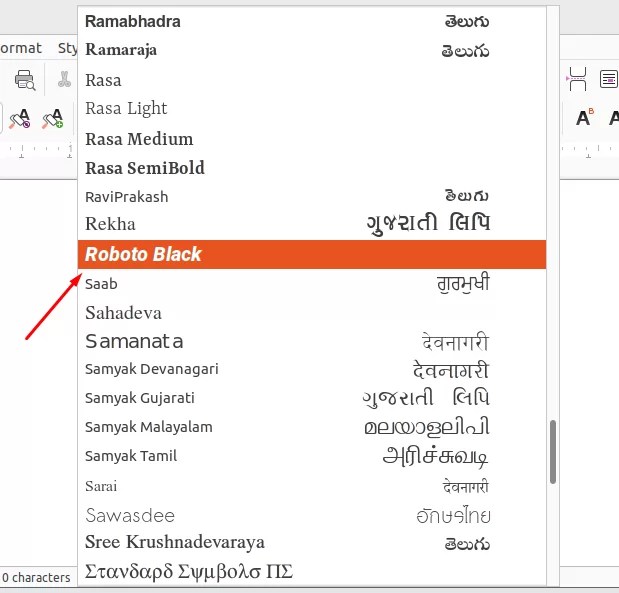Select the Ramaraja font
The image size is (619, 593).
coord(312,50)
